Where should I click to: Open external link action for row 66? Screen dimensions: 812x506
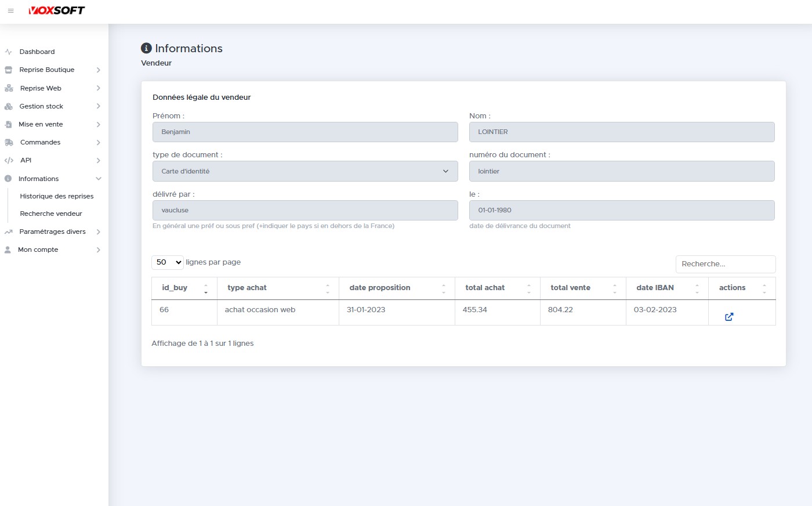pos(729,317)
